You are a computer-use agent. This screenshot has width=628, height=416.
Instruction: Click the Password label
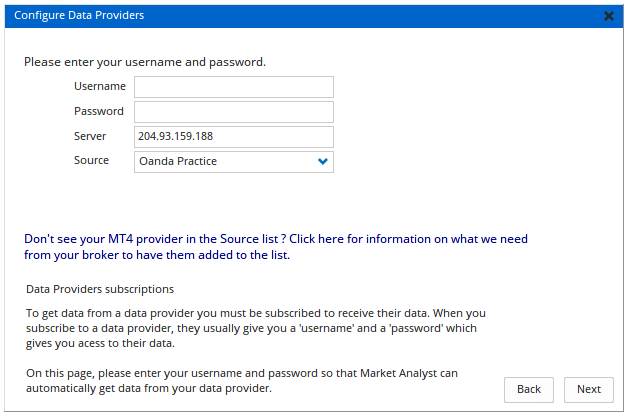click(x=98, y=111)
